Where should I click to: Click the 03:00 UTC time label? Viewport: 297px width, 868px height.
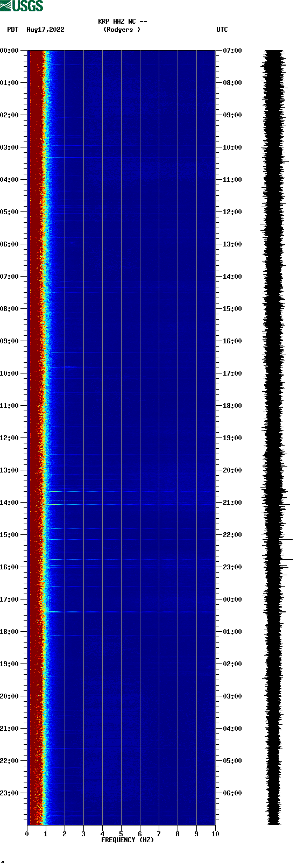click(x=232, y=696)
